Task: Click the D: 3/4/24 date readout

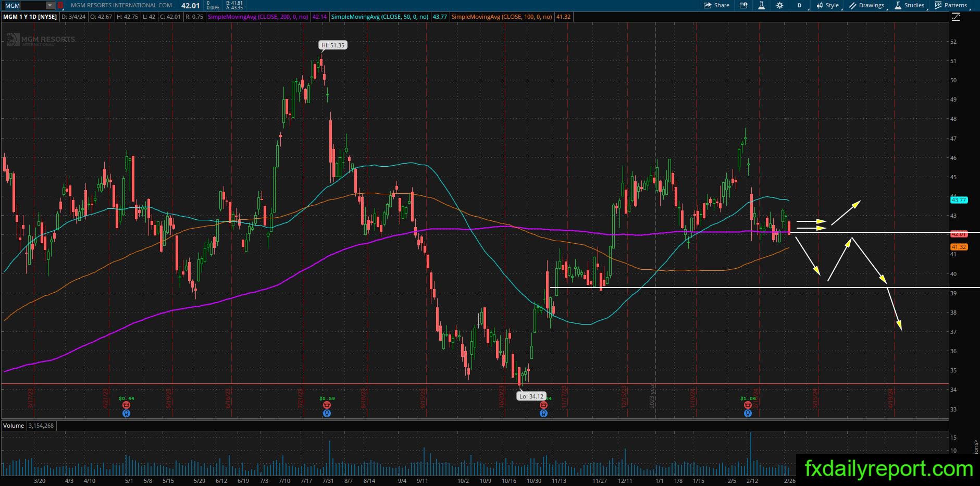Action: coord(74,17)
